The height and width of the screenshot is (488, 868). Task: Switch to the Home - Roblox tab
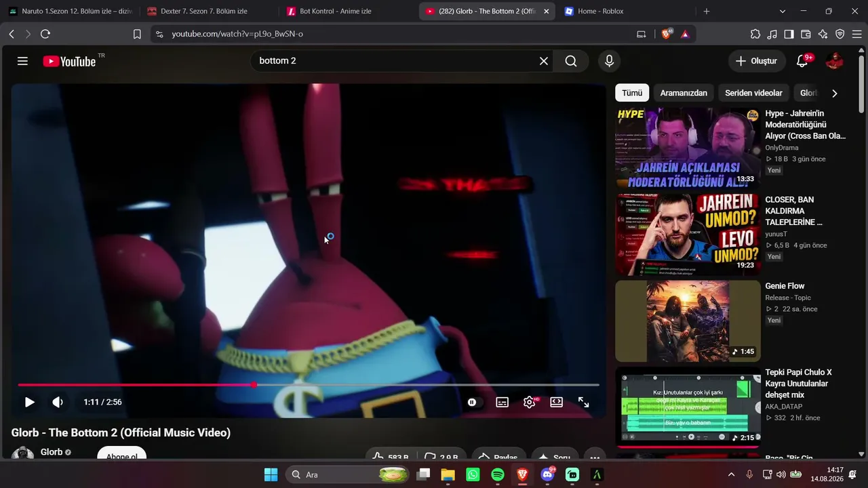tap(625, 12)
